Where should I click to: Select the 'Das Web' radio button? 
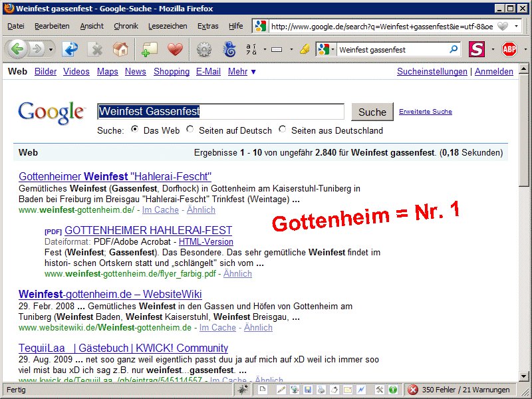pyautogui.click(x=135, y=130)
